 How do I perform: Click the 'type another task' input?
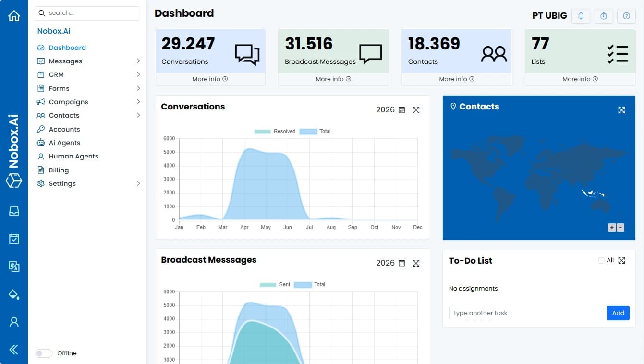pos(528,313)
